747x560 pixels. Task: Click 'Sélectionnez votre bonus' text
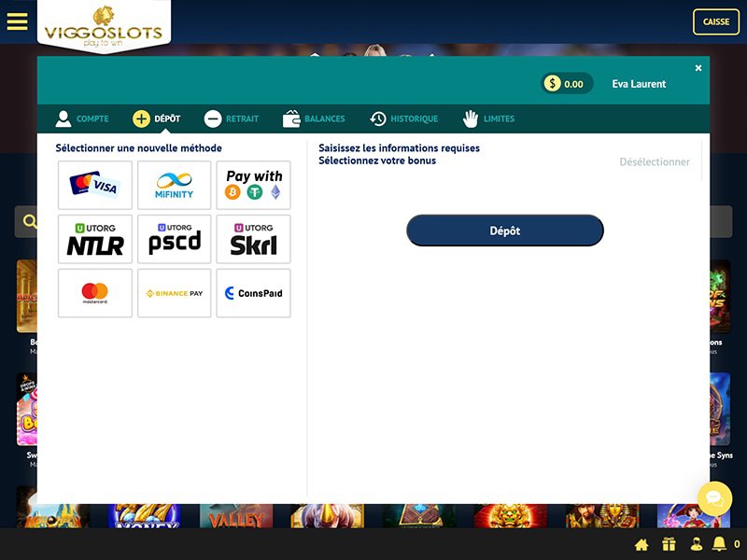click(x=377, y=161)
